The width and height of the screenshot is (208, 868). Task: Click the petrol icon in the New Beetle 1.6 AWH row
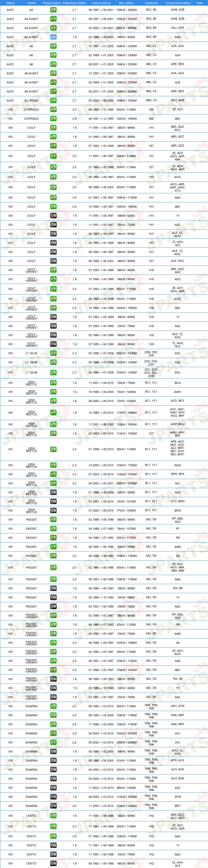click(53, 392)
